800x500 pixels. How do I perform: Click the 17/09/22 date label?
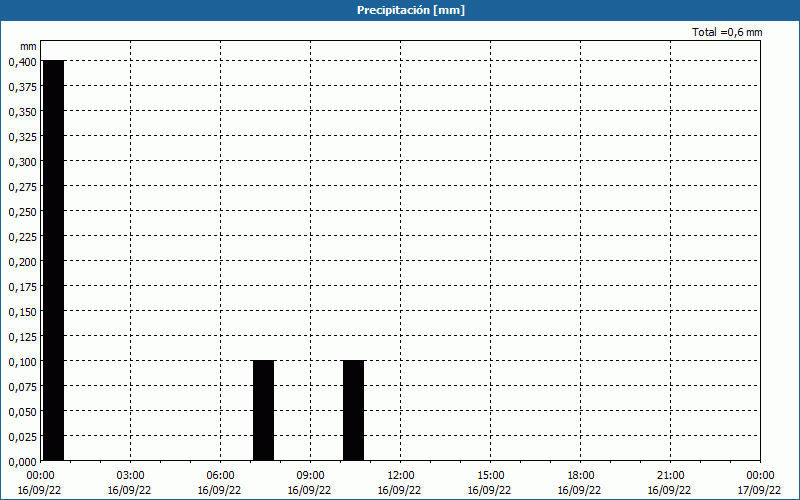pos(760,491)
